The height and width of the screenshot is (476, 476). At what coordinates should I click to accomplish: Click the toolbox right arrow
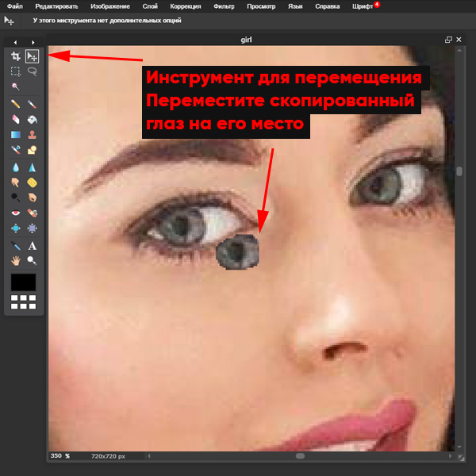[33, 43]
